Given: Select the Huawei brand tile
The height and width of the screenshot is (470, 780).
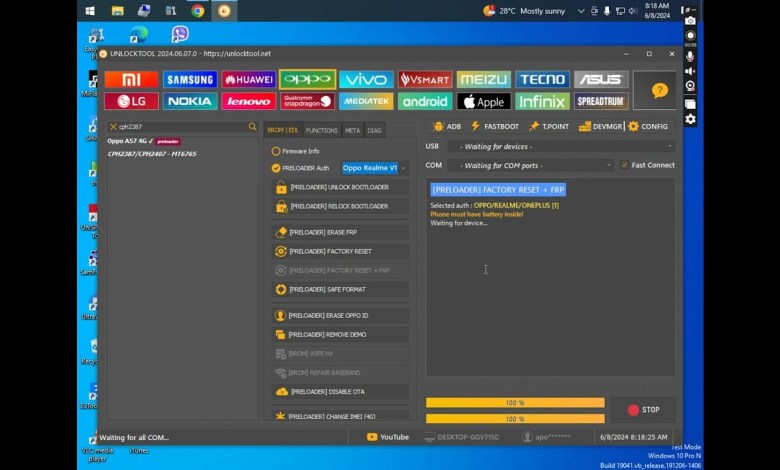Looking at the screenshot, I should [249, 80].
